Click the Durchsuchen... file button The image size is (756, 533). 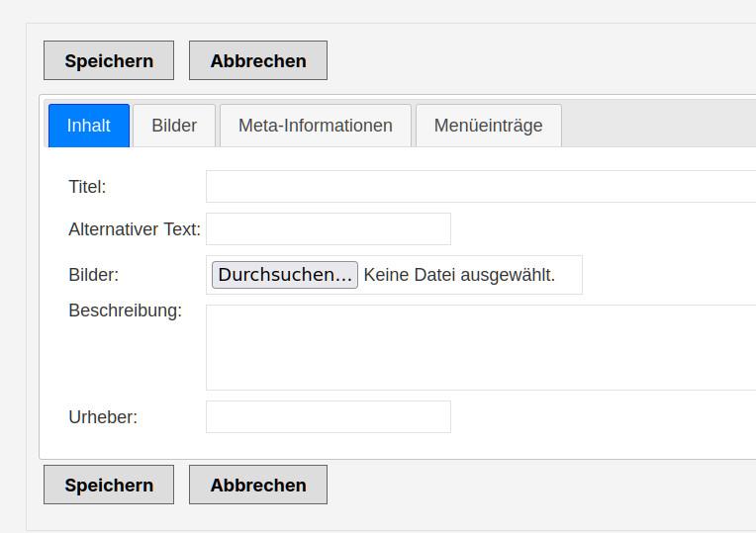pos(285,275)
